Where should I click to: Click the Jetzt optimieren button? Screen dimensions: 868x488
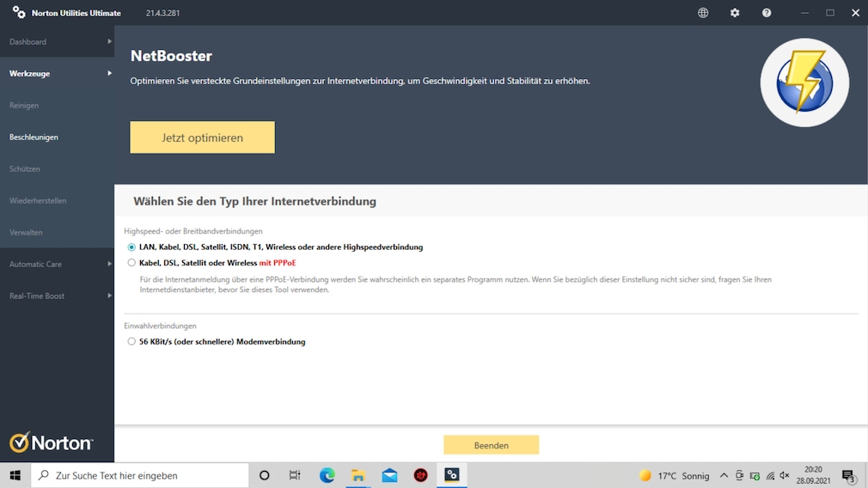coord(202,137)
